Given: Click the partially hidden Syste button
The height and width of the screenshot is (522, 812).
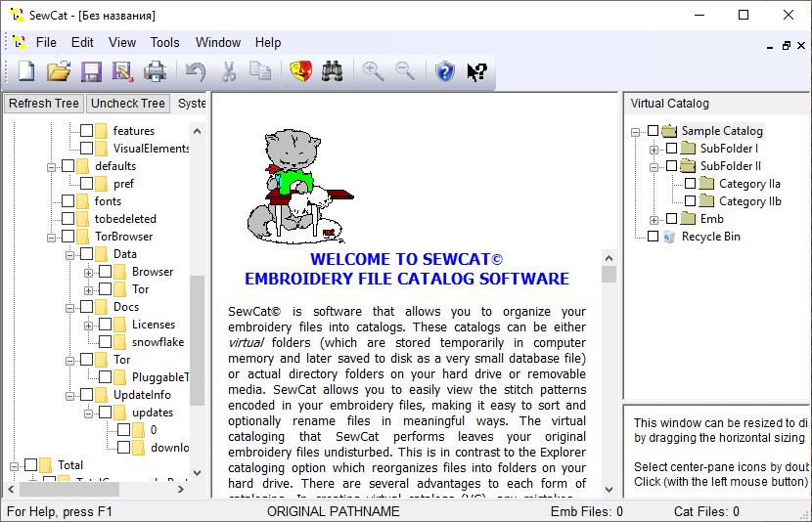Looking at the screenshot, I should click(191, 103).
